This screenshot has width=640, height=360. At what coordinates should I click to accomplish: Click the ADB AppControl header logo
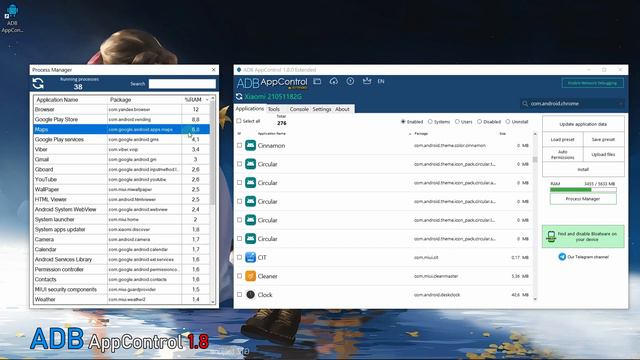coord(272,83)
